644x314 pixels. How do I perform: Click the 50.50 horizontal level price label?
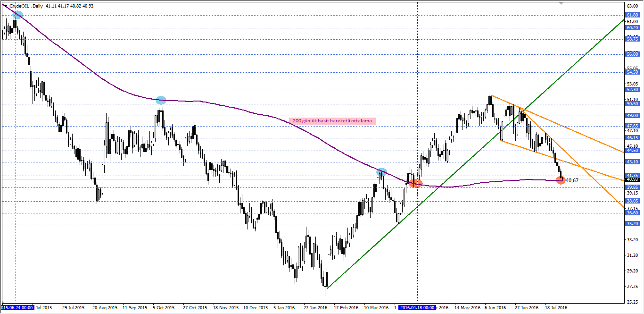click(x=632, y=104)
